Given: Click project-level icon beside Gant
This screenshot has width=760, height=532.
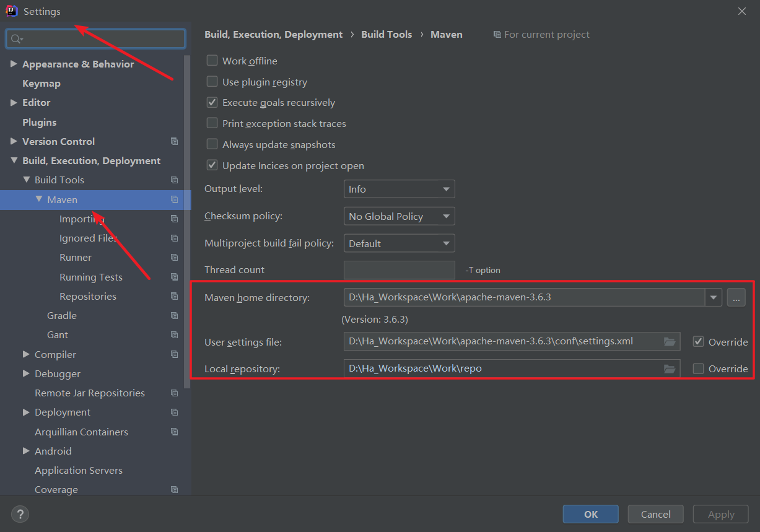Looking at the screenshot, I should (x=174, y=335).
